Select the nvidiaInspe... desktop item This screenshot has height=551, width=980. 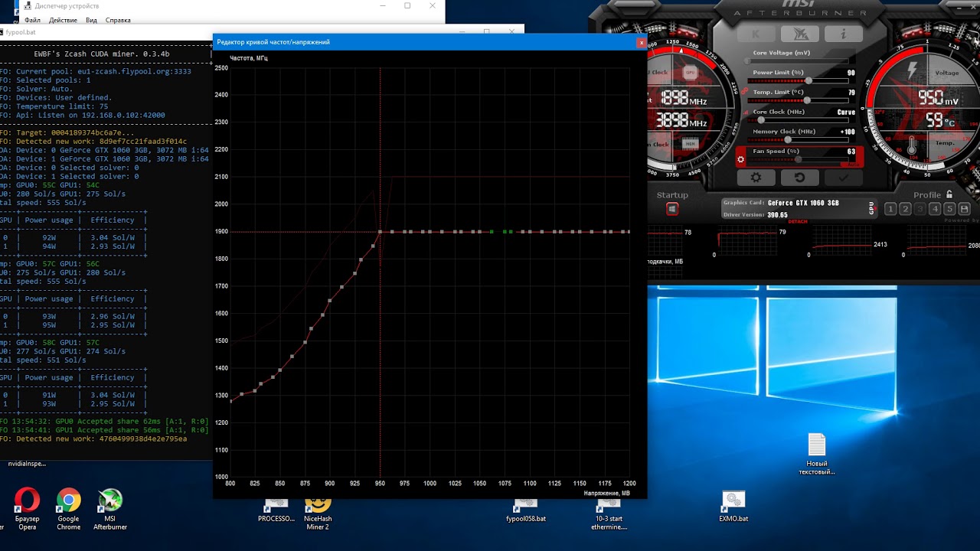tap(27, 464)
